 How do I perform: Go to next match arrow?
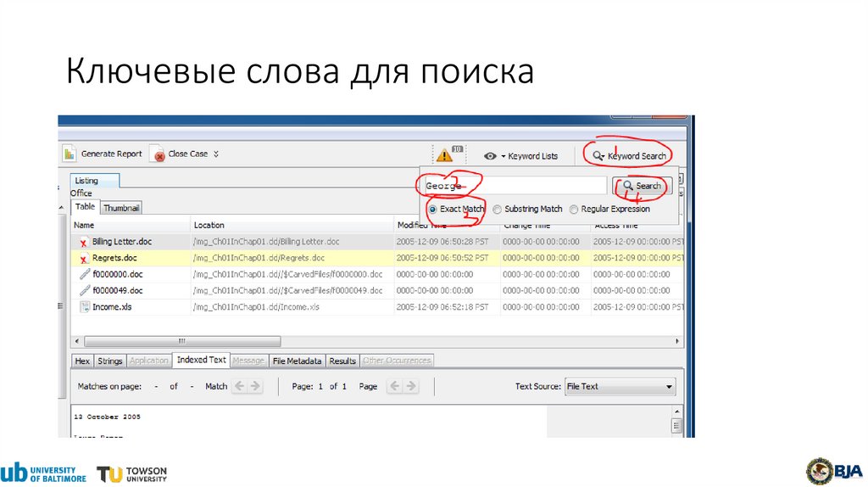(x=255, y=386)
